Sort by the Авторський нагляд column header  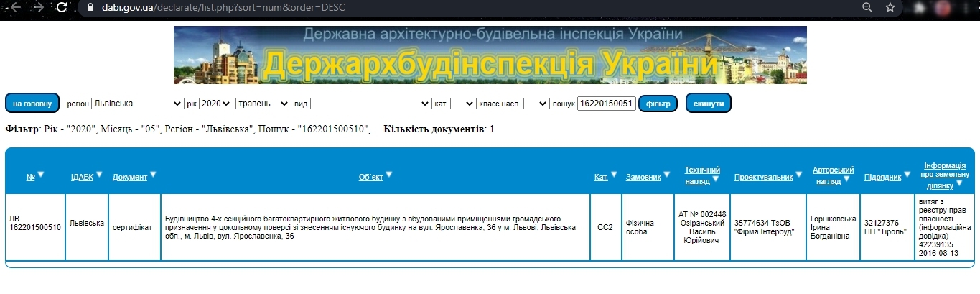pyautogui.click(x=833, y=175)
